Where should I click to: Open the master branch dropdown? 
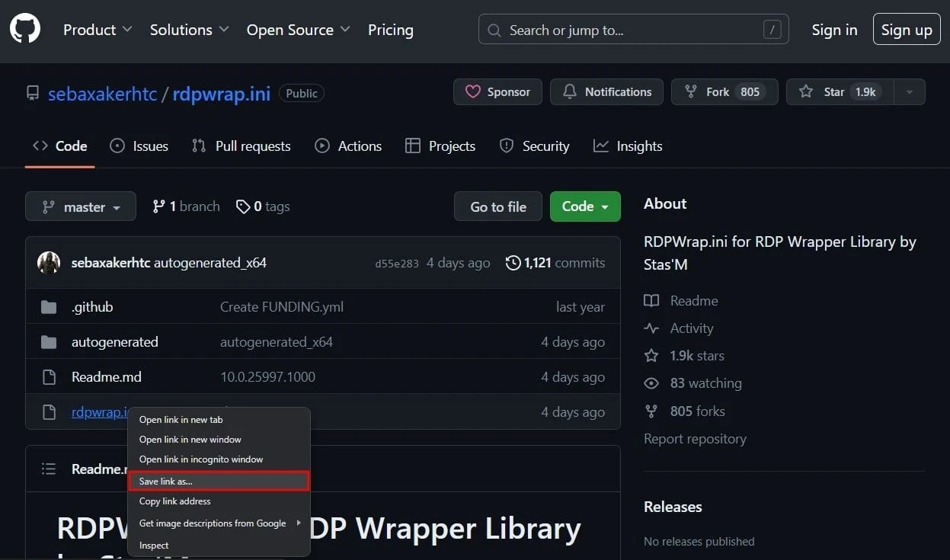click(80, 206)
